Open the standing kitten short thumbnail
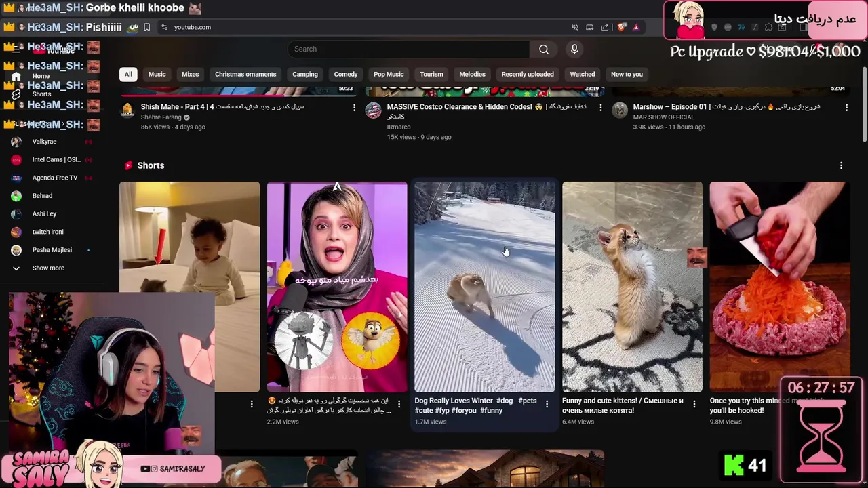868x488 pixels. click(632, 287)
